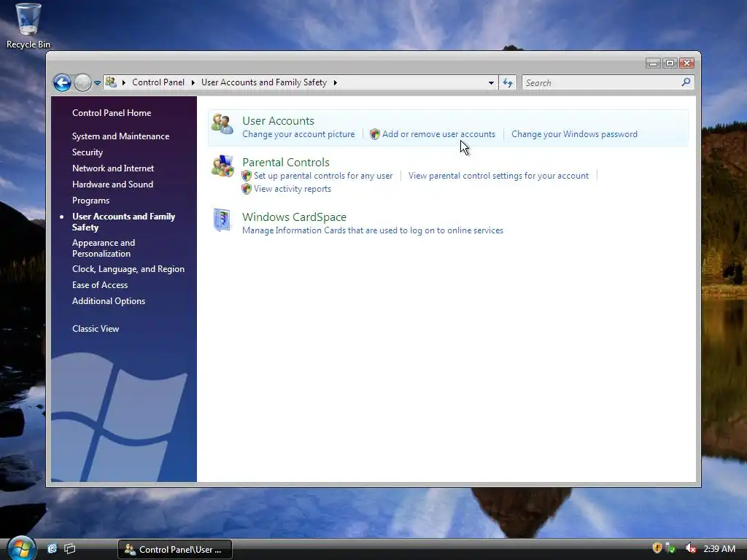Open the recent pages dropdown arrow
This screenshot has width=747, height=560.
point(97,83)
